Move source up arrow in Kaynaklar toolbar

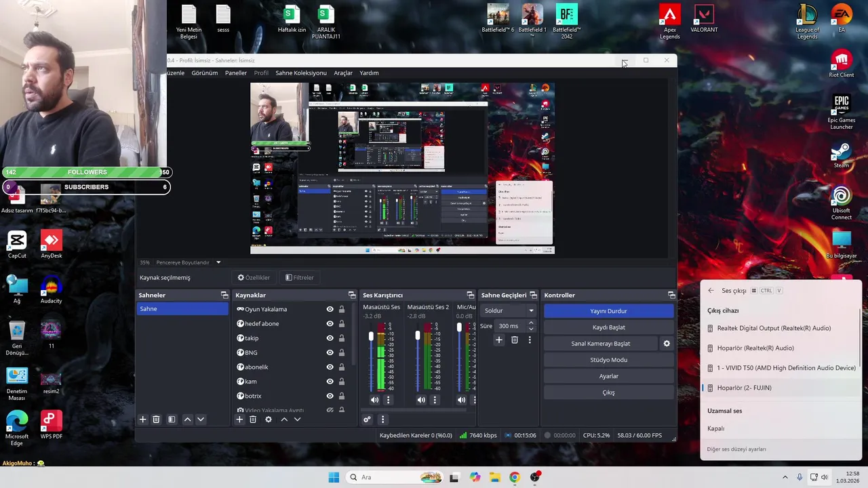coord(284,420)
